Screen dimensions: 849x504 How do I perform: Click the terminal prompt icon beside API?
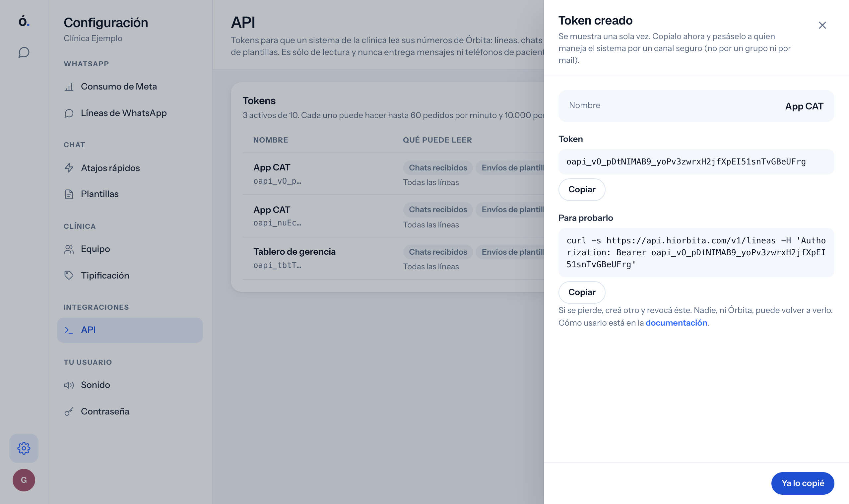pos(69,330)
